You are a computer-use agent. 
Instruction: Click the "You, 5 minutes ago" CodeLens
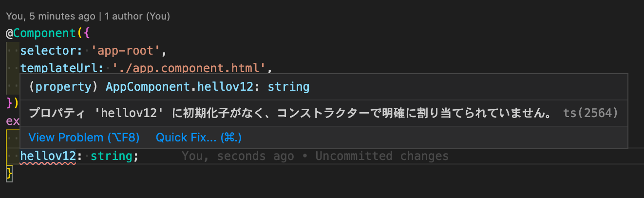[x=51, y=16]
